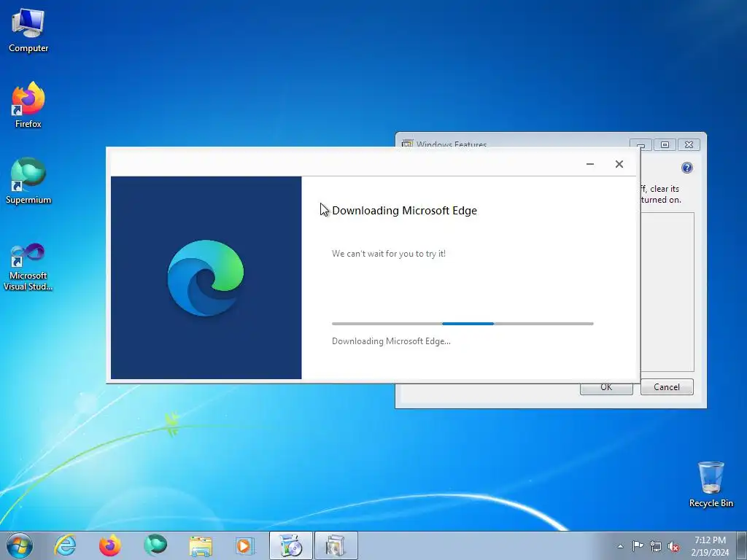
Task: Minimize the Edge installer window
Action: 589,164
